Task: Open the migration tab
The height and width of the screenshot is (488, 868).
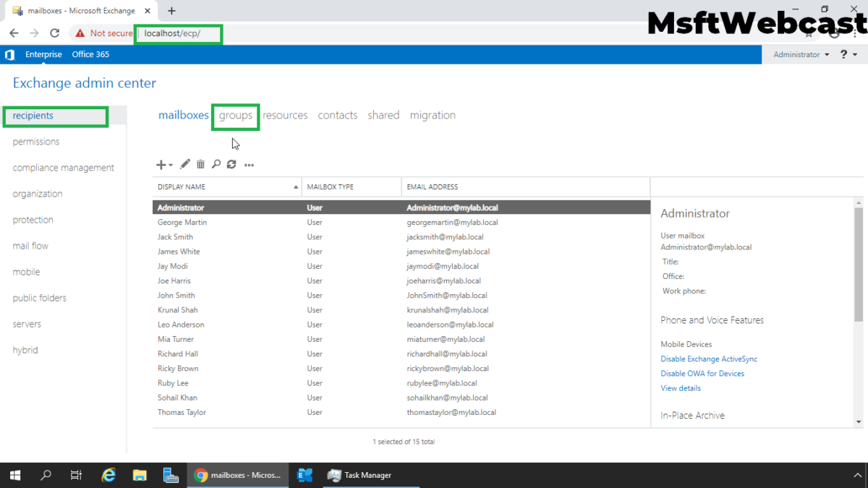Action: [x=433, y=115]
